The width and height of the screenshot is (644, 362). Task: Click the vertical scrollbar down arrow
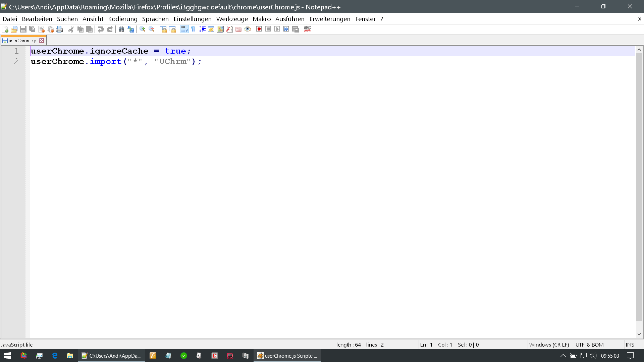(639, 334)
